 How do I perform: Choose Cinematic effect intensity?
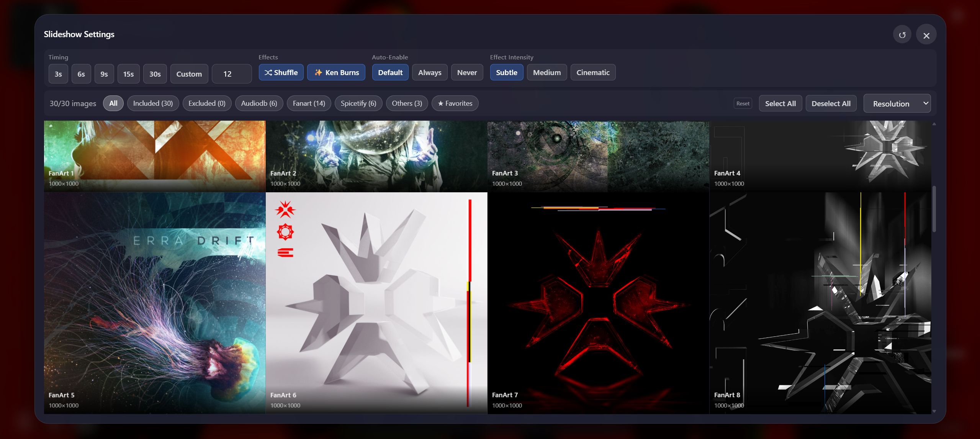click(x=592, y=72)
